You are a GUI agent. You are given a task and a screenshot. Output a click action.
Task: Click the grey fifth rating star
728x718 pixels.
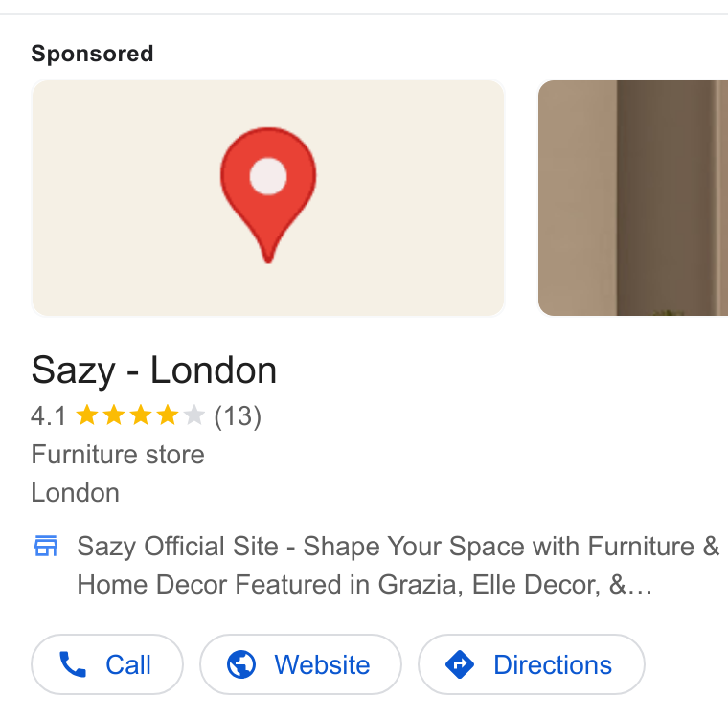194,415
